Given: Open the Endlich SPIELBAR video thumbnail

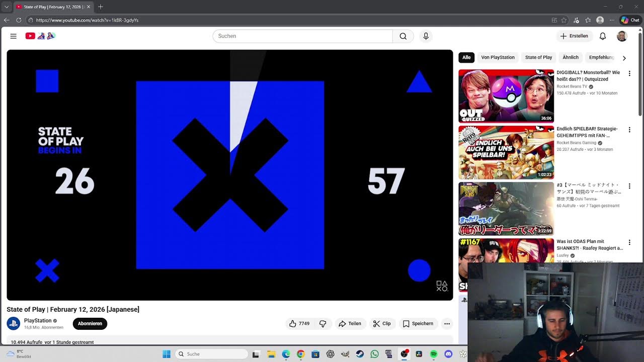Looking at the screenshot, I should (x=506, y=152).
